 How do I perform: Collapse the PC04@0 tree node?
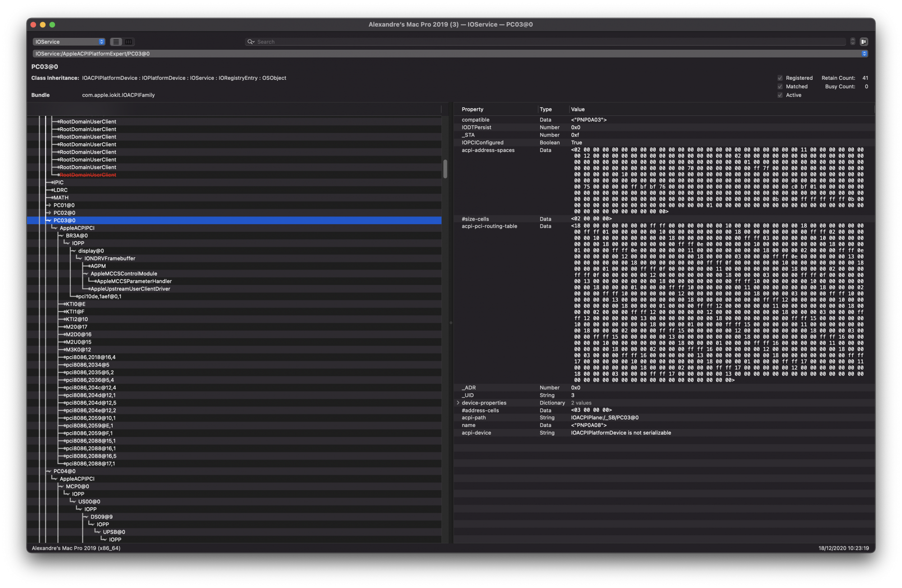(x=49, y=472)
